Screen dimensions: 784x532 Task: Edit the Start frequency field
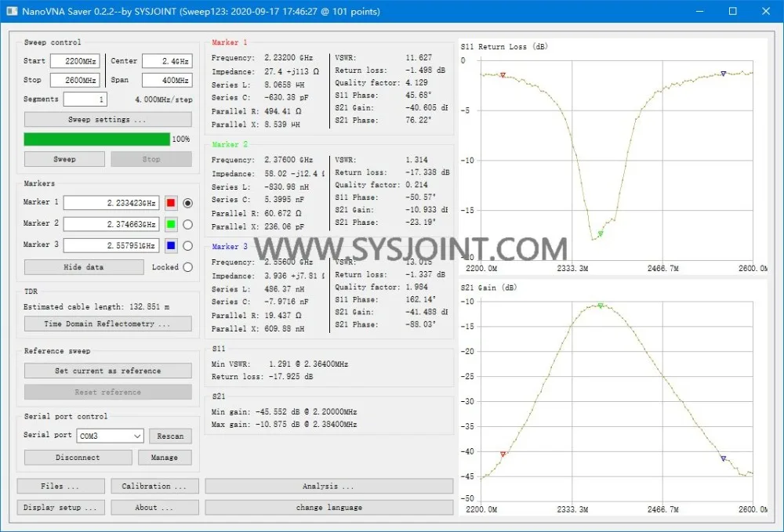point(75,61)
